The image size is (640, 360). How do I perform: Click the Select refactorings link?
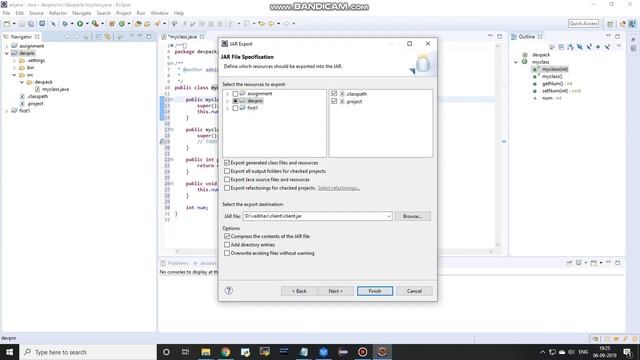click(338, 188)
